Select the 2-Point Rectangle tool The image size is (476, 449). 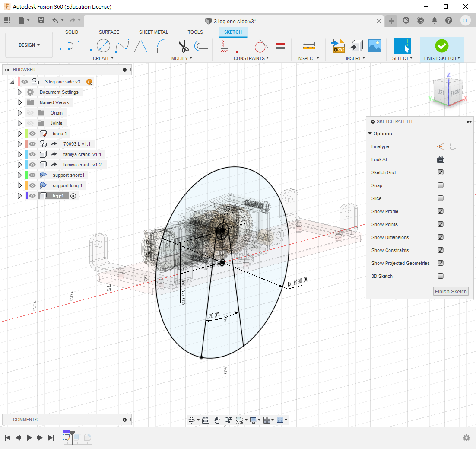85,45
